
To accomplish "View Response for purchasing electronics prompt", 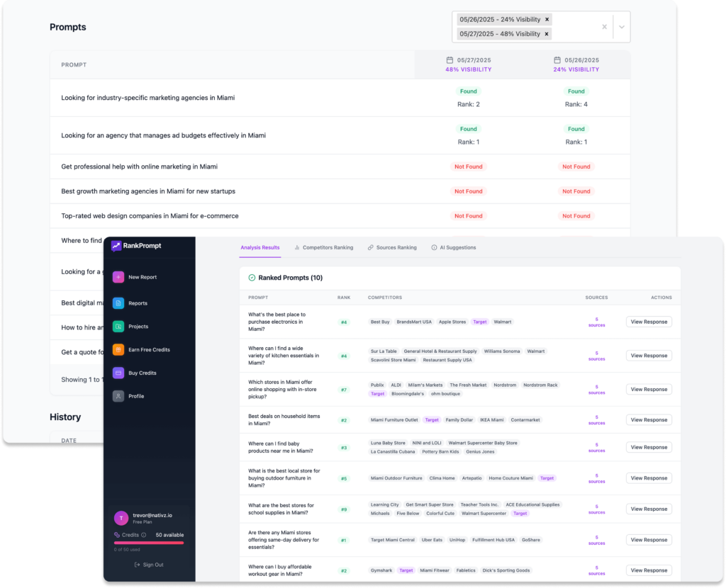I will coord(649,322).
